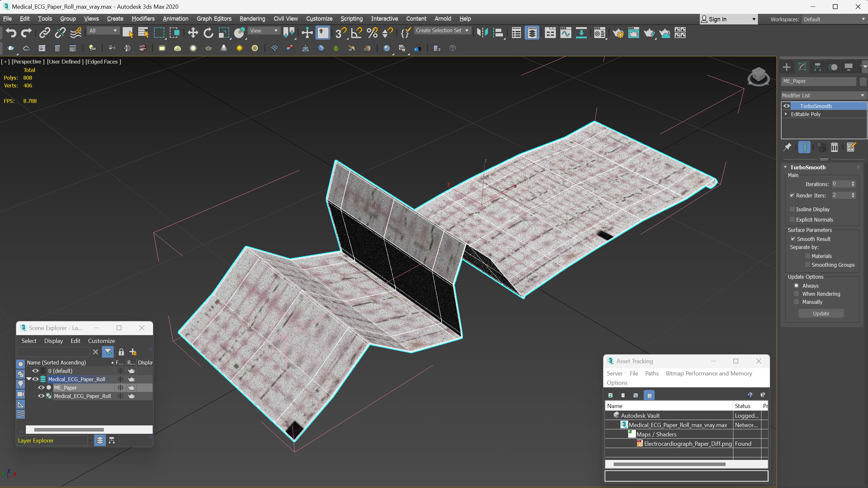This screenshot has height=488, width=868.
Task: Switch to the Hierarchy command panel
Action: (x=817, y=67)
